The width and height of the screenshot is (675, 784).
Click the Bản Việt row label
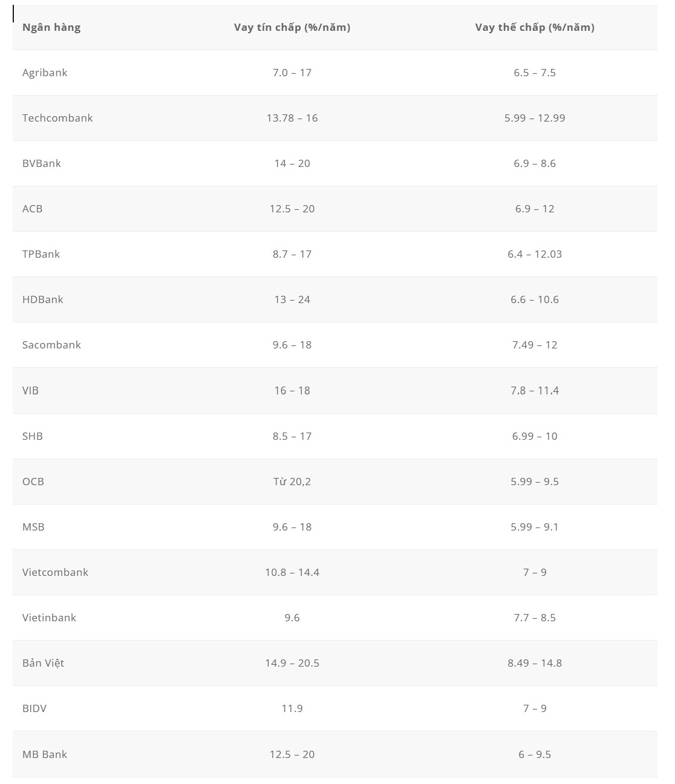tap(43, 663)
